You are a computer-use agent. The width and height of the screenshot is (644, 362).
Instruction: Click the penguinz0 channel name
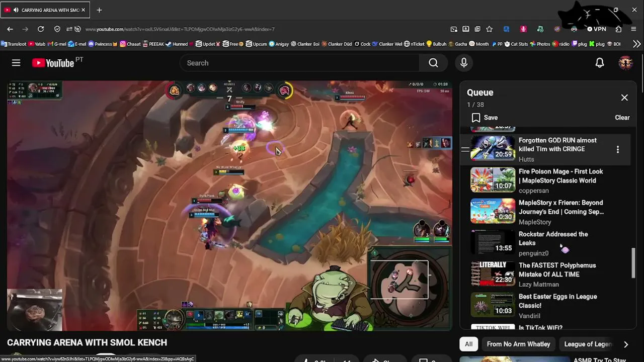coord(533,253)
